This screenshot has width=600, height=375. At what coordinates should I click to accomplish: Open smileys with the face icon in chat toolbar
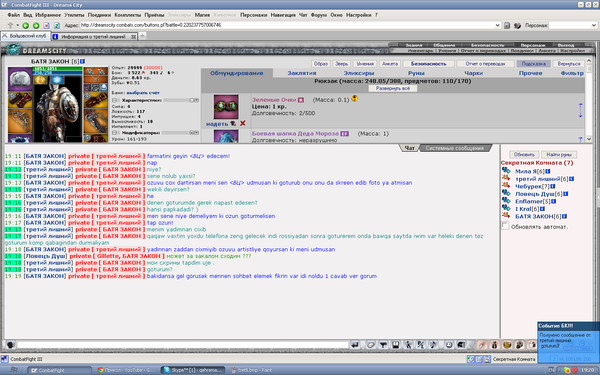tap(448, 345)
